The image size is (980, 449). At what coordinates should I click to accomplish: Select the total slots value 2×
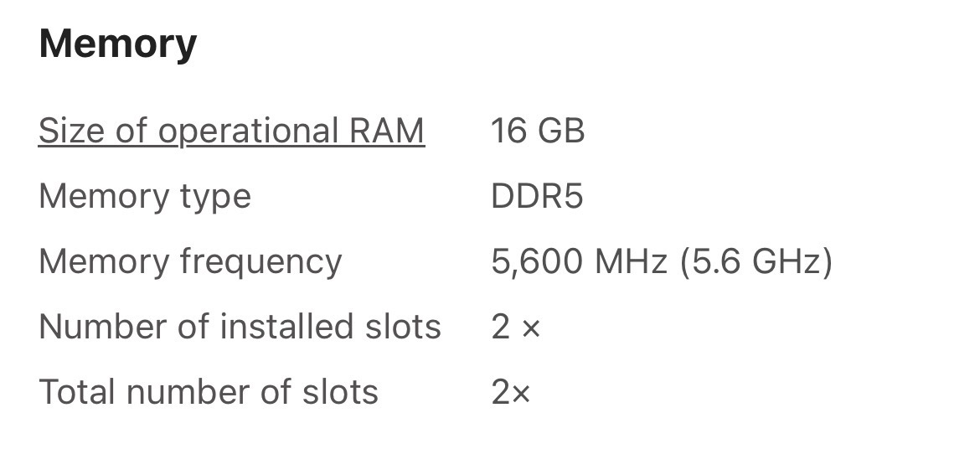511,392
